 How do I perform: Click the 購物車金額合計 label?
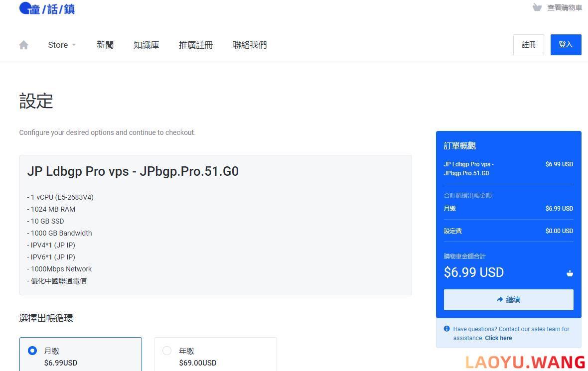(x=464, y=256)
